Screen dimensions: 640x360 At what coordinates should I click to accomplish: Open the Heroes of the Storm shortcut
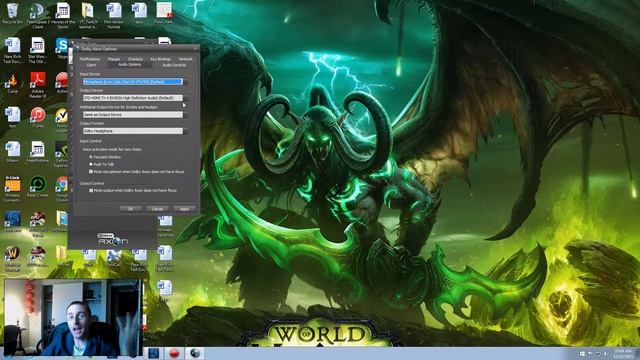63,16
